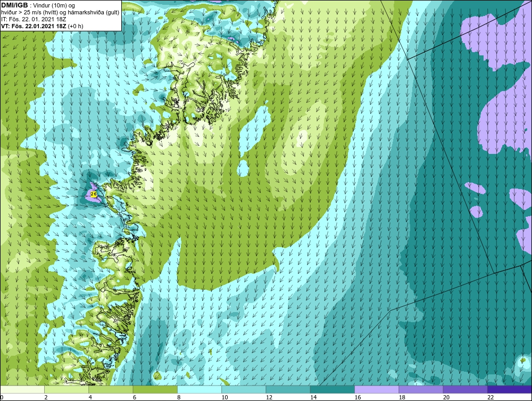This screenshot has height=401, width=532.
Task: Pick the 20–22 m/s violet legend swatch
Action: (x=465, y=389)
